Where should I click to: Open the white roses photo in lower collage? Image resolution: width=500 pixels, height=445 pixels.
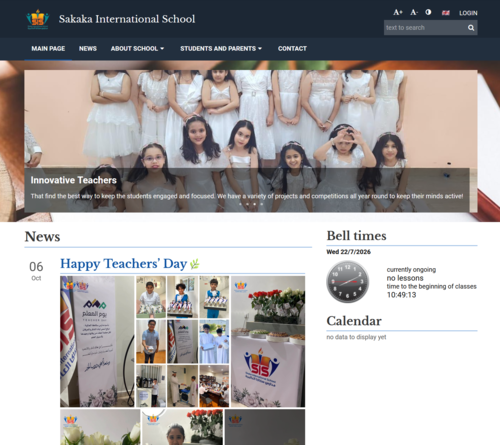100,427
